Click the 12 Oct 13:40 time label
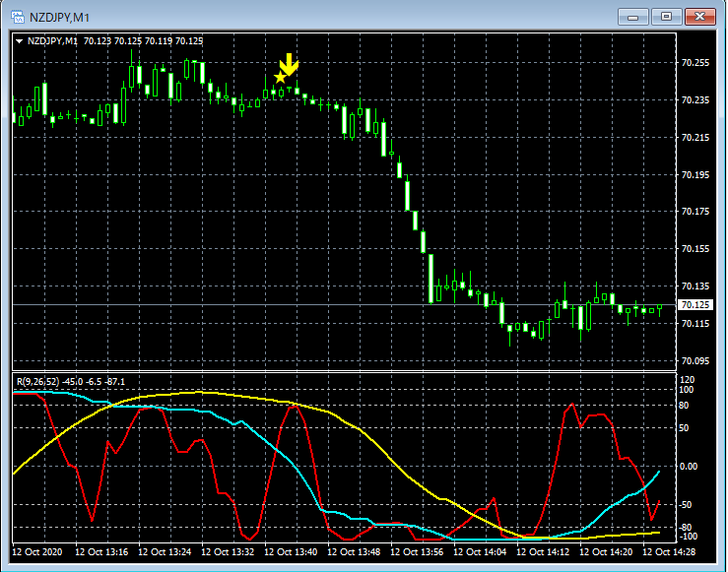 [291, 552]
